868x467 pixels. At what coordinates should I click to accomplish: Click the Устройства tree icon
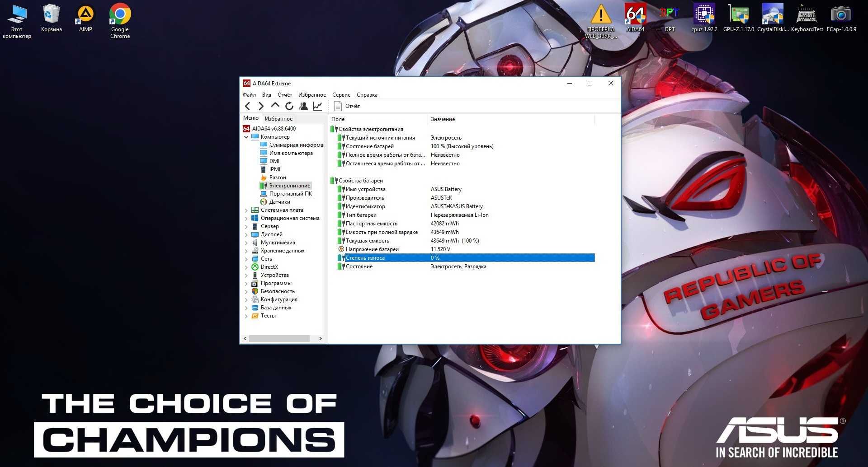(x=255, y=275)
